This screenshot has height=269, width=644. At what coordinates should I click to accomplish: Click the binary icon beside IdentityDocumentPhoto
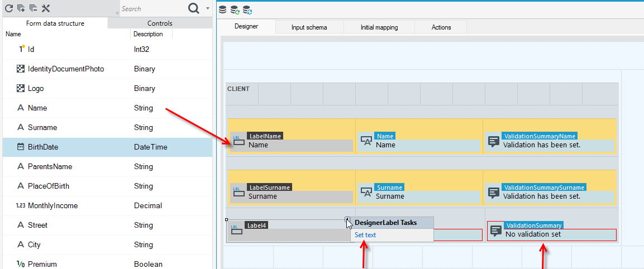tap(21, 69)
